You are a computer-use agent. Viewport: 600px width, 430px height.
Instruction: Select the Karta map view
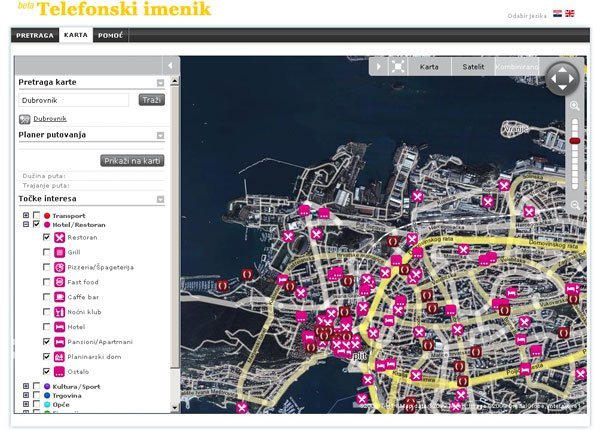429,67
